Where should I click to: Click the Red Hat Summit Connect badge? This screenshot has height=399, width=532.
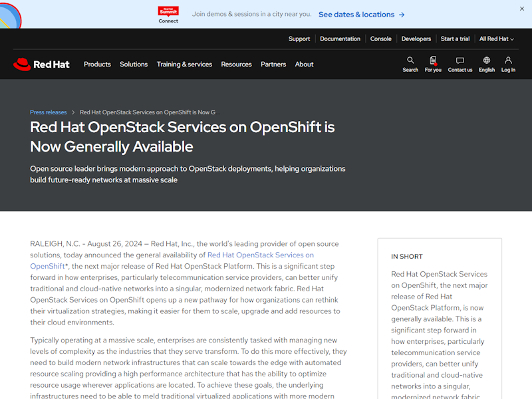point(168,14)
